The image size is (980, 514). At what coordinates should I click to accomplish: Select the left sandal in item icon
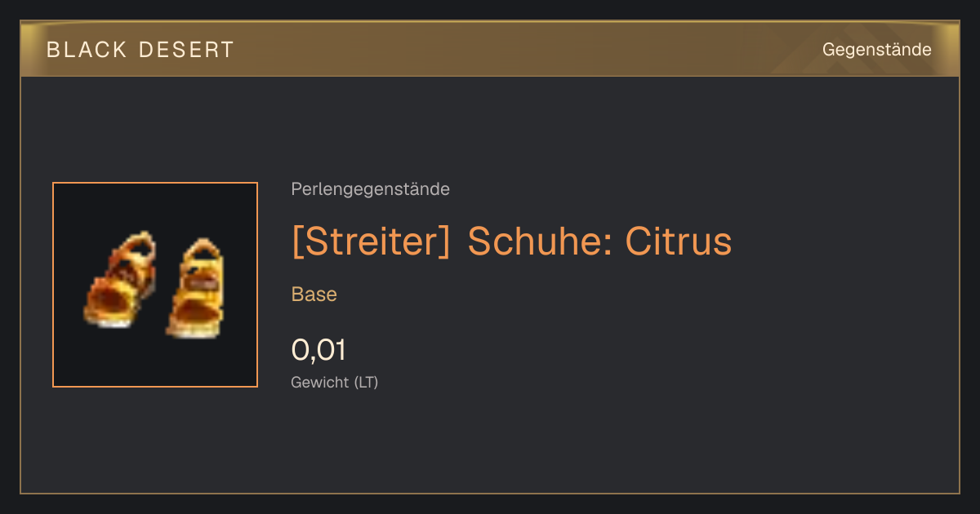pyautogui.click(x=120, y=279)
